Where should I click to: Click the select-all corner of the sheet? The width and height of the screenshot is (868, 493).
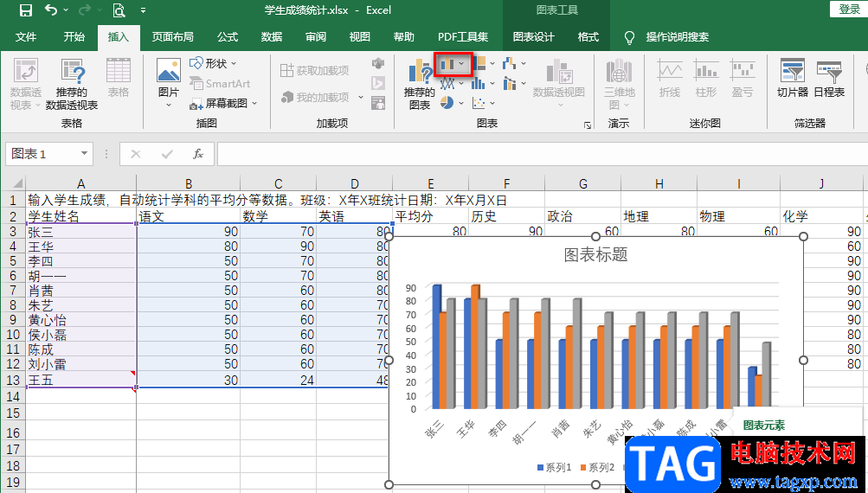13,183
